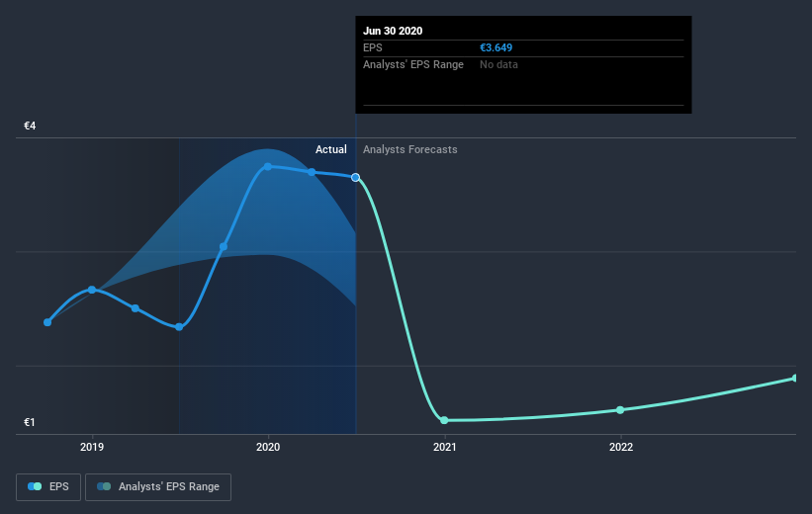Image resolution: width=812 pixels, height=514 pixels.
Task: Click the €1 y-axis label
Action: (30, 422)
